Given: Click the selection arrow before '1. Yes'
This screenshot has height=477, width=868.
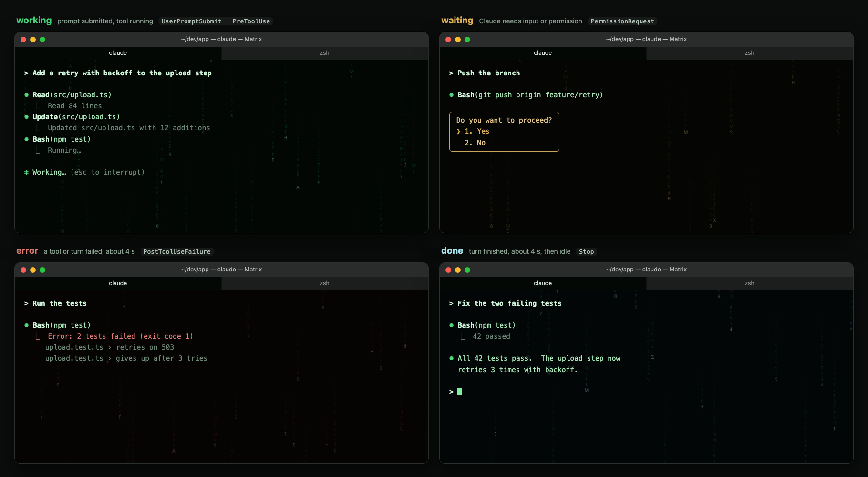Looking at the screenshot, I should [x=458, y=131].
